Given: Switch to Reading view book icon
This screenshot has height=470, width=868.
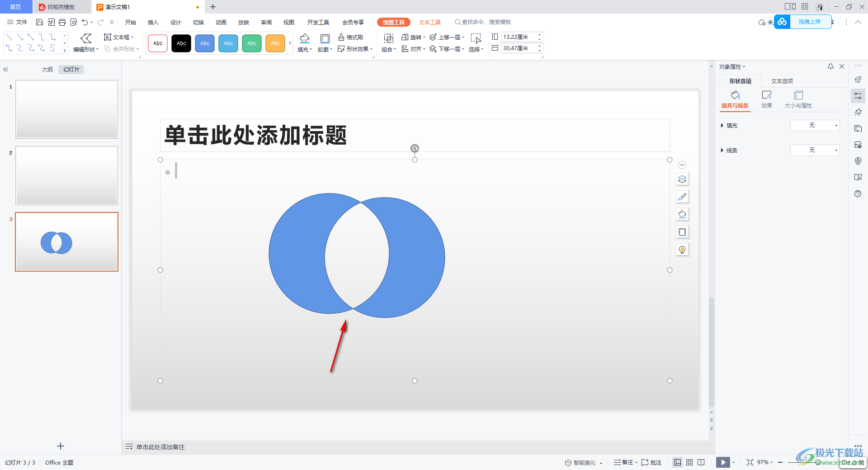Looking at the screenshot, I should 701,462.
